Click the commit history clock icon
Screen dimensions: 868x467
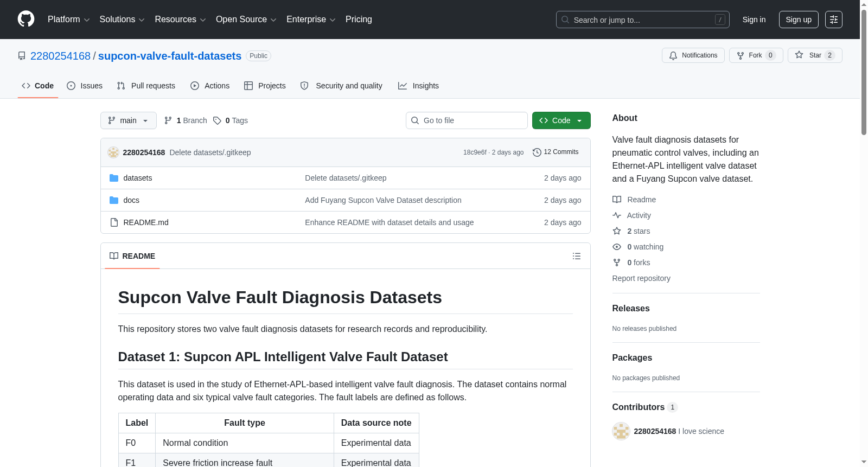click(537, 152)
